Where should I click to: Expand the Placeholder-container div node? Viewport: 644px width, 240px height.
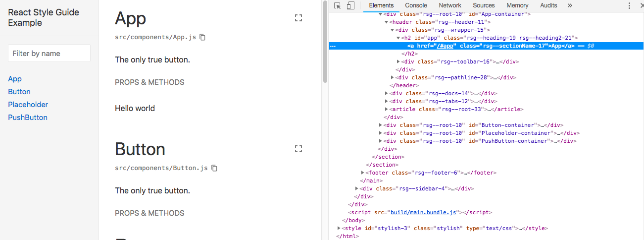click(381, 133)
